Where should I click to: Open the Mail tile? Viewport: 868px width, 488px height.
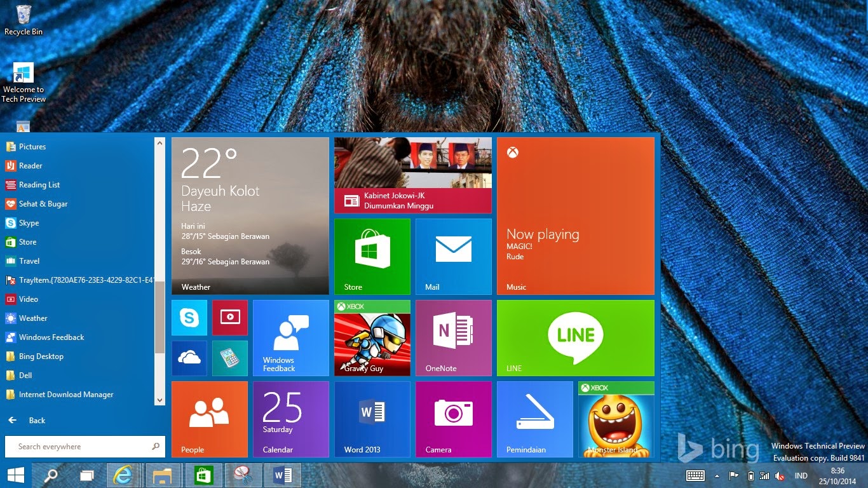[453, 256]
